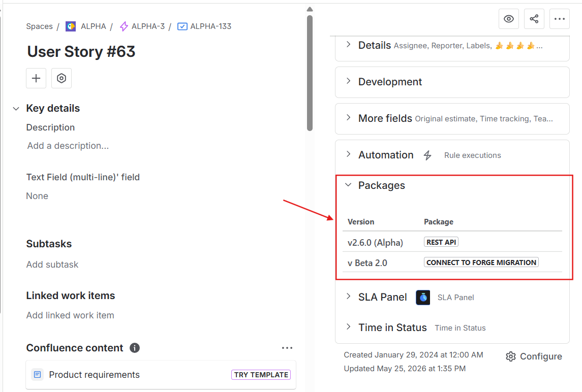The image size is (582, 392).
Task: Expand the SLA Panel section
Action: 348,297
